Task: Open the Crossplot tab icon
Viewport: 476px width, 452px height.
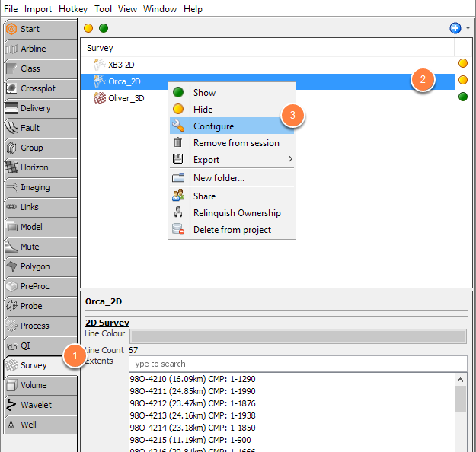Action: click(11, 88)
